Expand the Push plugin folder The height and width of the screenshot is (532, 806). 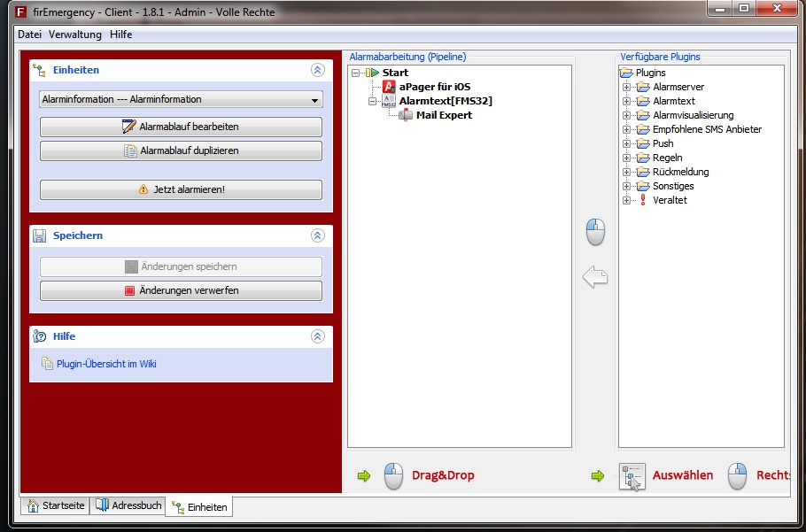[x=627, y=143]
